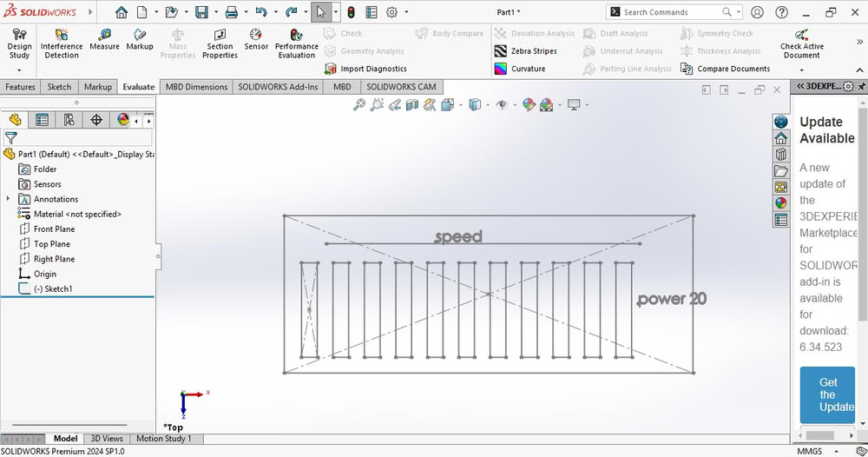Click Zoom to Area icon
Image resolution: width=868 pixels, height=457 pixels.
click(377, 105)
